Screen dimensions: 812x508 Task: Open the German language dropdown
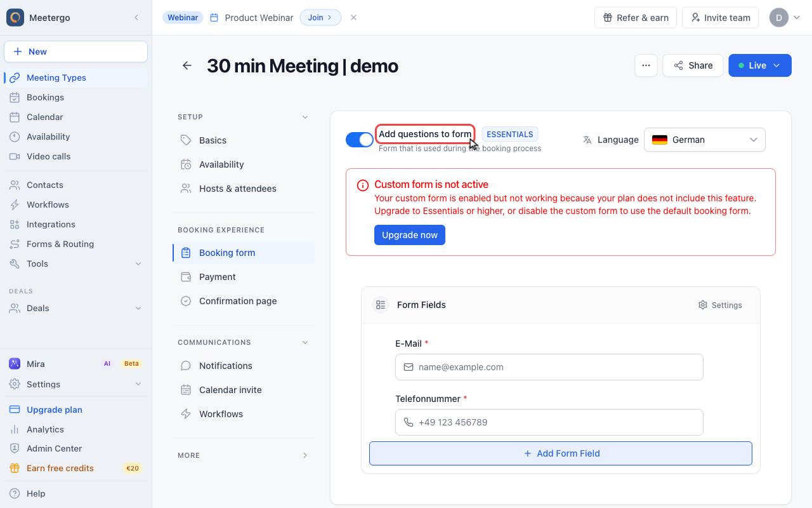coord(705,140)
